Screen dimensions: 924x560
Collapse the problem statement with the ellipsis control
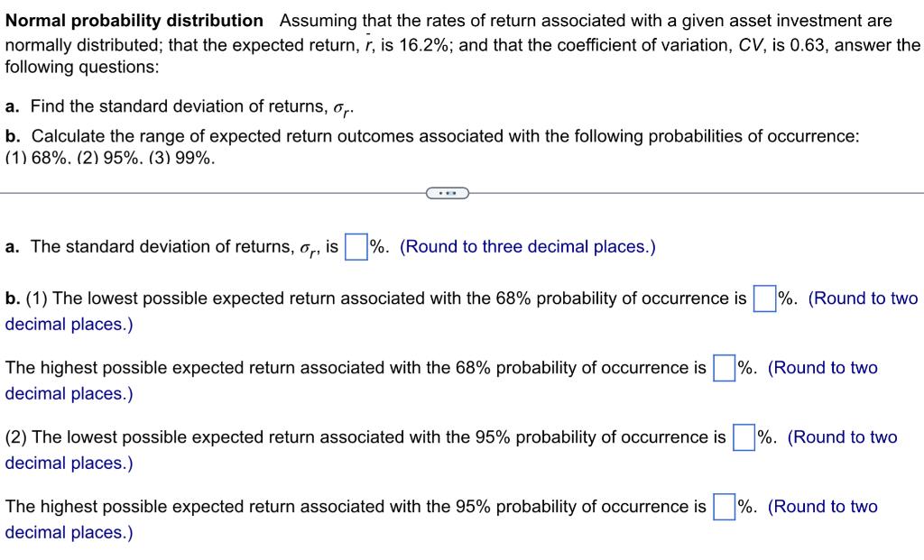(x=447, y=192)
